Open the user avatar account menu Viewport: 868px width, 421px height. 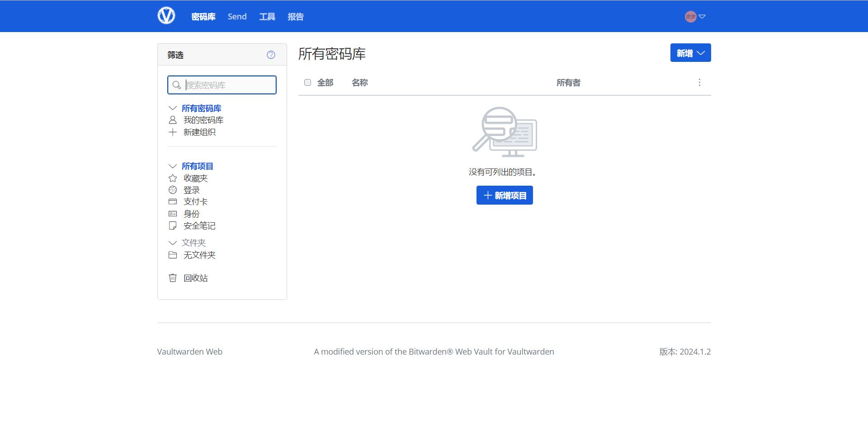pyautogui.click(x=694, y=17)
